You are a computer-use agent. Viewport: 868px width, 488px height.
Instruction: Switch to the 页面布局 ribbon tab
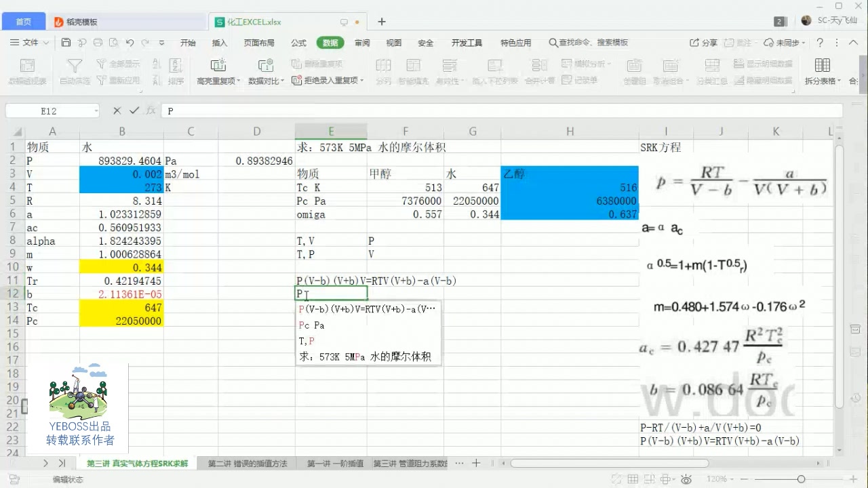pyautogui.click(x=259, y=43)
